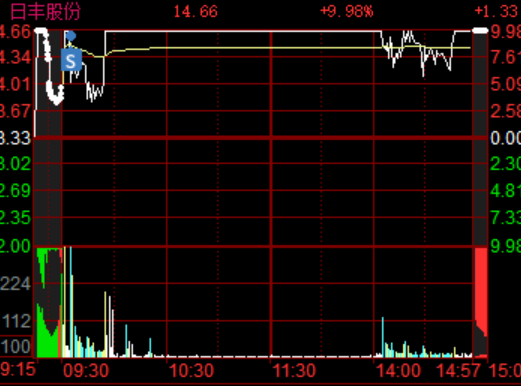Select the 日丰股份 stock name
Screen dimensions: 521x386
[45, 12]
